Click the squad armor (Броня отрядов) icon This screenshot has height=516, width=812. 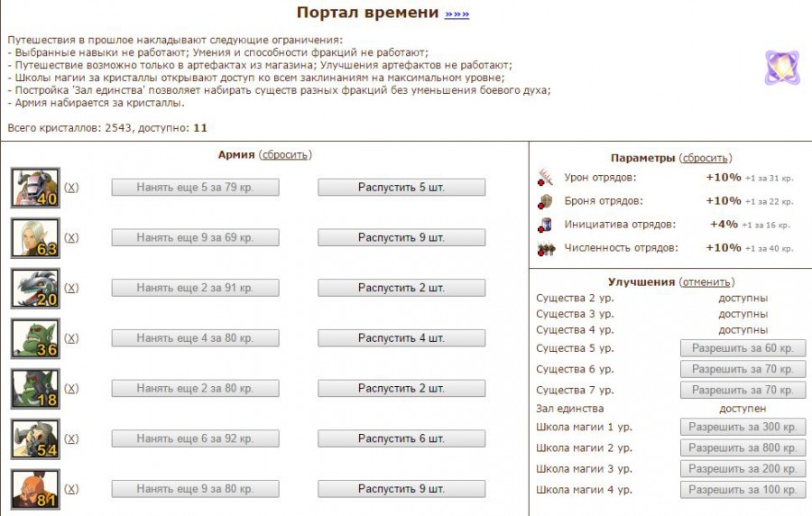point(545,201)
